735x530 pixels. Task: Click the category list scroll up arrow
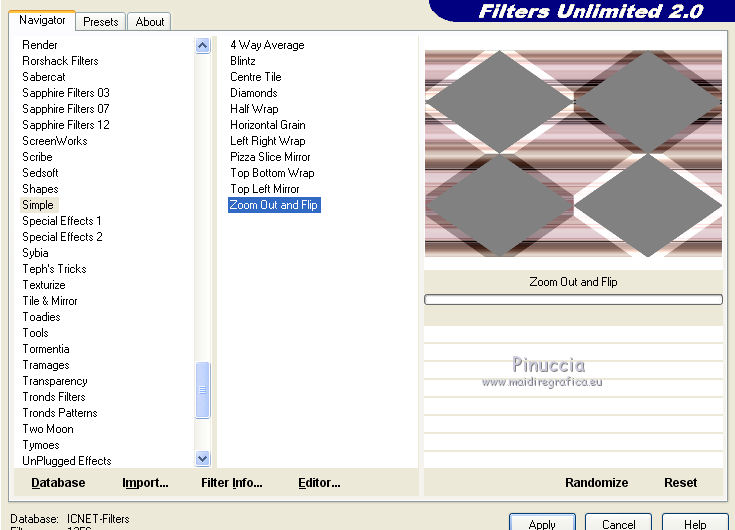[202, 45]
